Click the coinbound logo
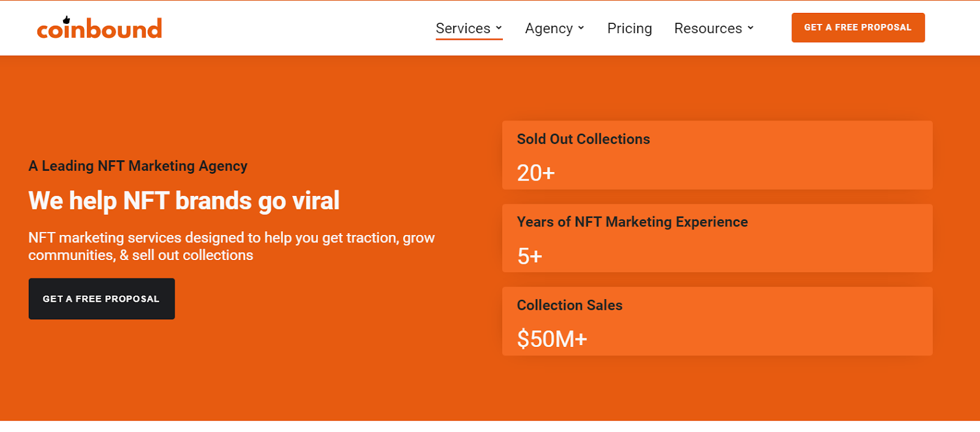The height and width of the screenshot is (432, 980). [x=99, y=29]
